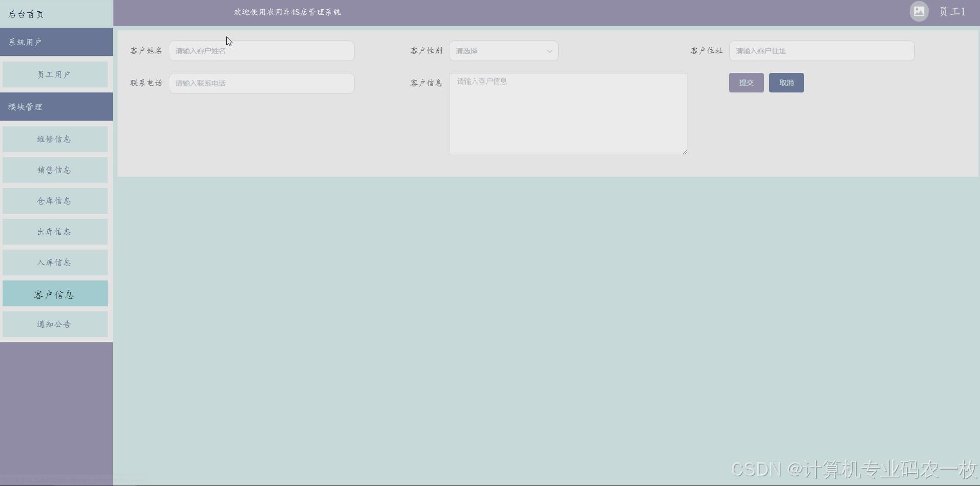Click the 员工1 username label
The height and width of the screenshot is (486, 980).
click(952, 11)
